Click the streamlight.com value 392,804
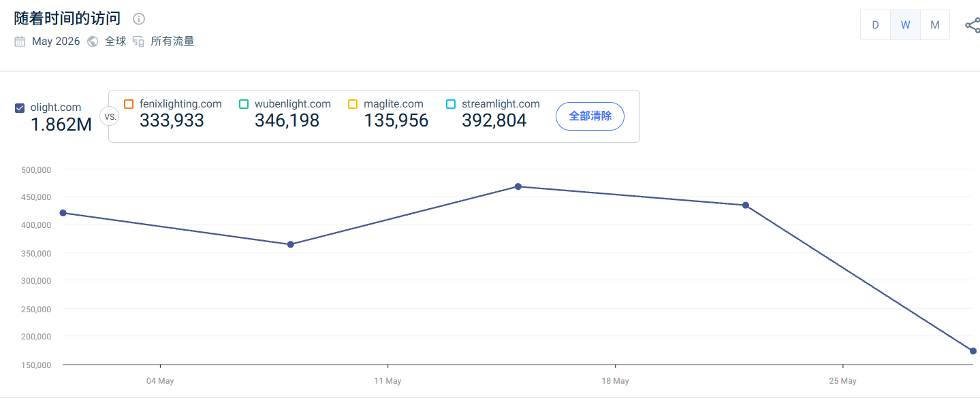The width and height of the screenshot is (980, 400). (494, 120)
